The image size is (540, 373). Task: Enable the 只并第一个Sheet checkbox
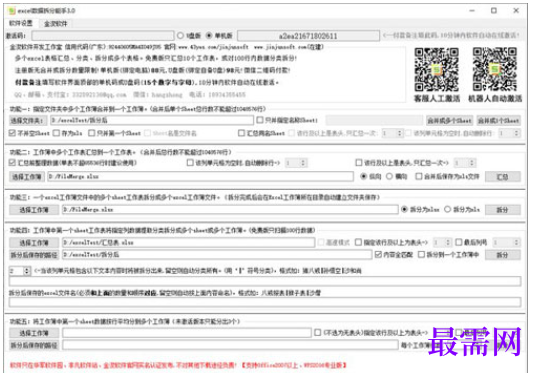pos(92,133)
